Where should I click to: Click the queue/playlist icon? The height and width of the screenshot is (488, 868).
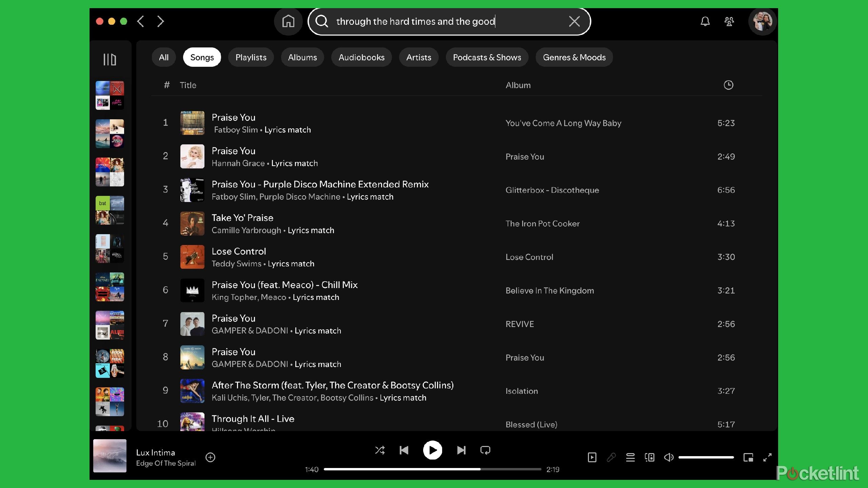tap(631, 457)
